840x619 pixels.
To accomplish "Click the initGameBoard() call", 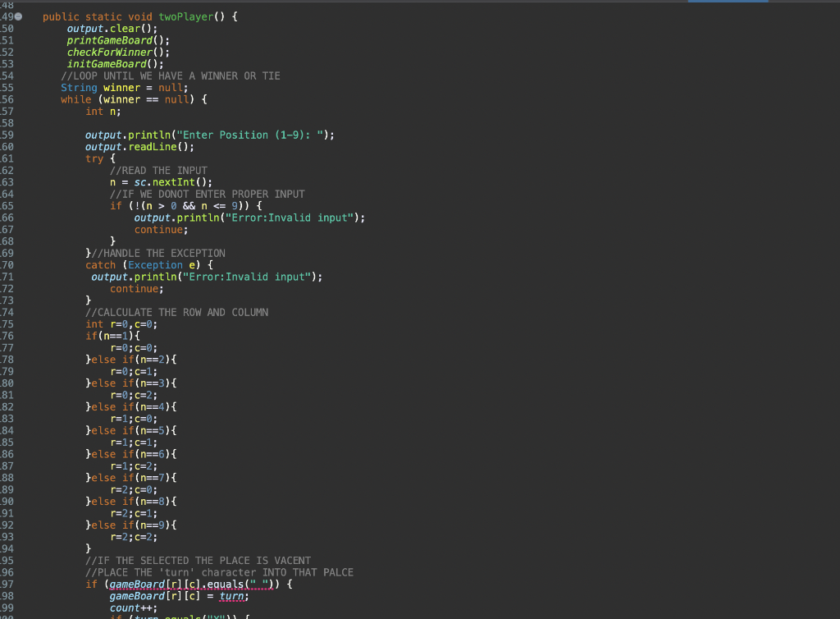I will 115,64.
